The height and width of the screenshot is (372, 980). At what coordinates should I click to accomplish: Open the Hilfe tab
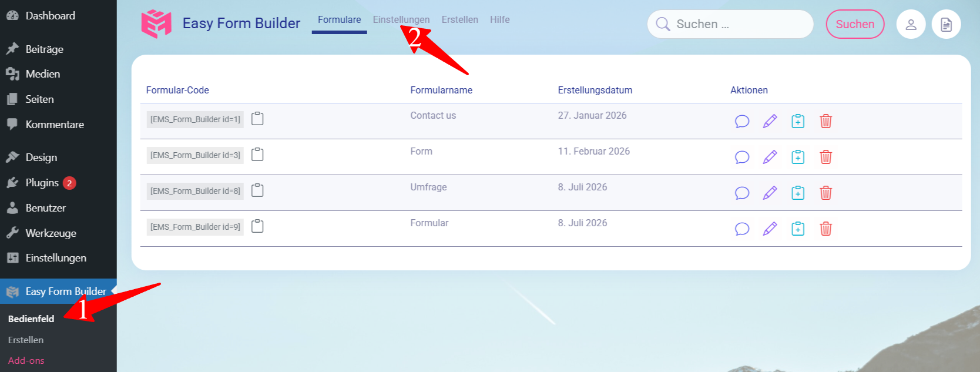point(500,20)
